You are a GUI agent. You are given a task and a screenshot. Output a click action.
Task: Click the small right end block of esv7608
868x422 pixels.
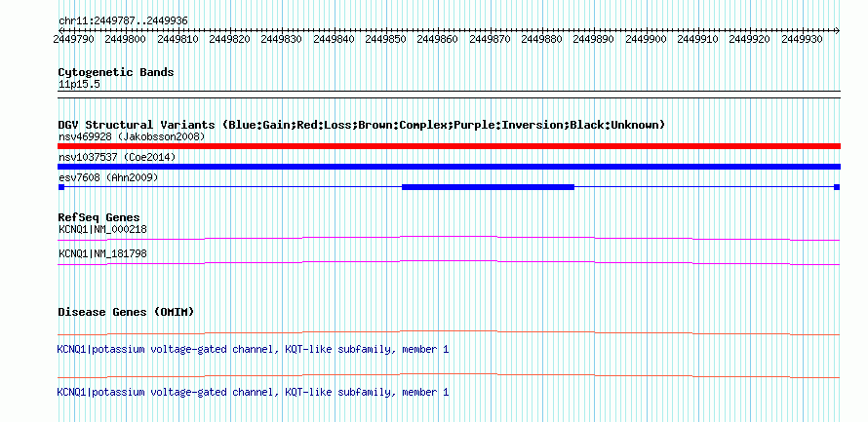coord(837,187)
